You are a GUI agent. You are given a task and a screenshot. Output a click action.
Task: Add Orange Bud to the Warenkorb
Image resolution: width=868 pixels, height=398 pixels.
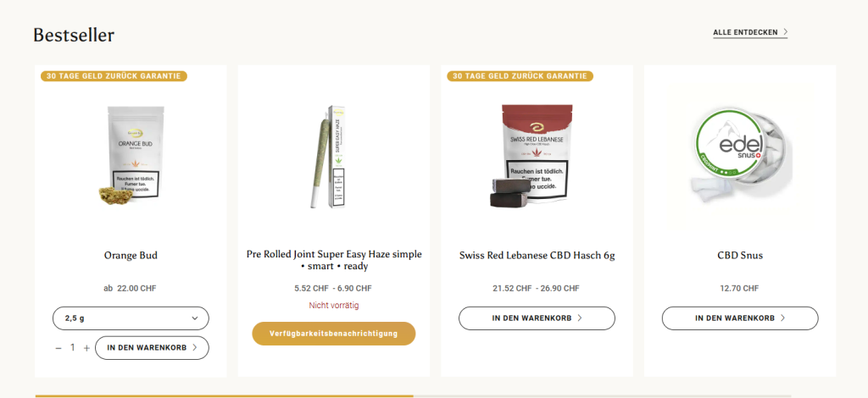coord(152,347)
